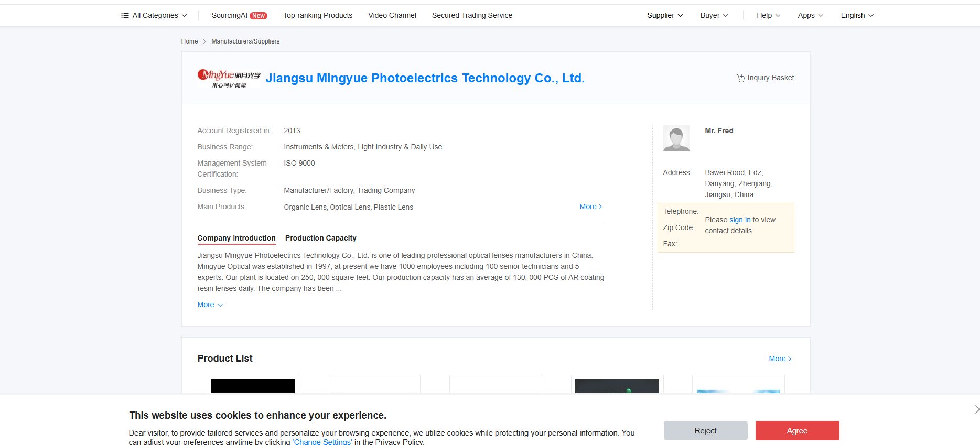This screenshot has width=980, height=445.
Task: Click the Home breadcrumb link
Action: [x=189, y=41]
